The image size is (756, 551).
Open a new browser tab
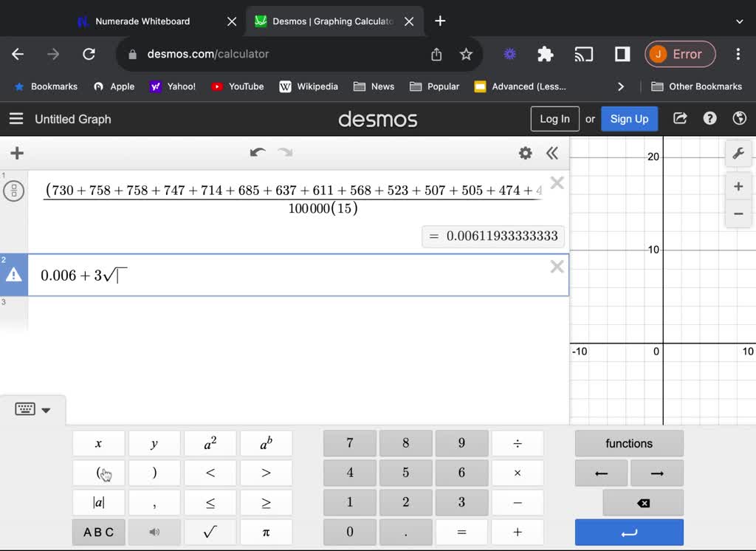point(440,21)
